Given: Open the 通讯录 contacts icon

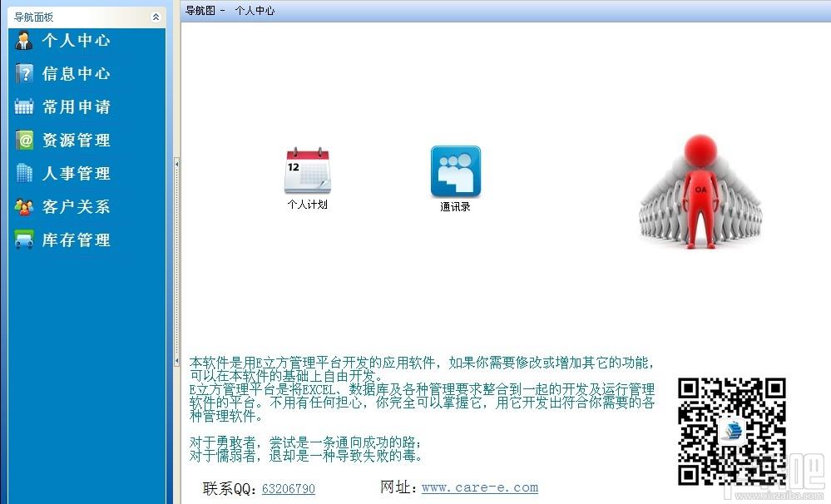Looking at the screenshot, I should [456, 171].
